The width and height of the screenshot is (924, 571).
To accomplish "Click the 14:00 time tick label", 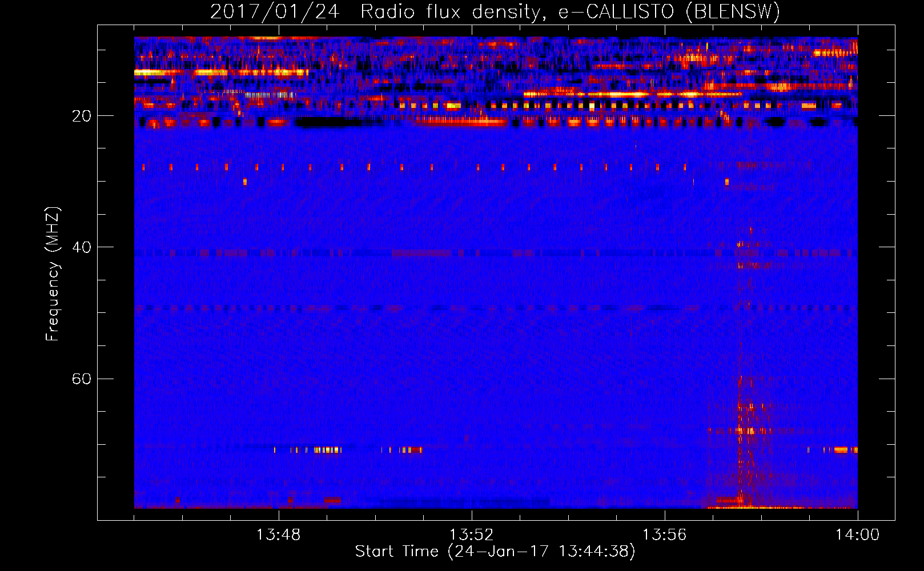I will coord(857,535).
